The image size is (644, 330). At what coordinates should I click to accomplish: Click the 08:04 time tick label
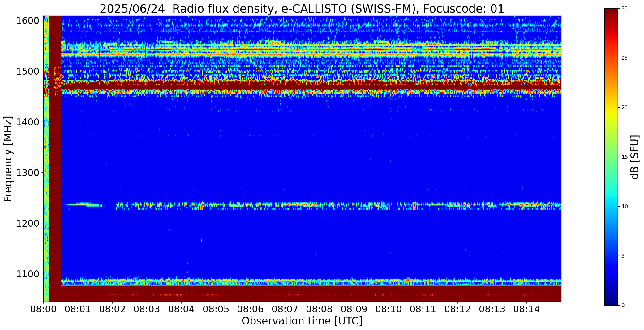coord(181,309)
